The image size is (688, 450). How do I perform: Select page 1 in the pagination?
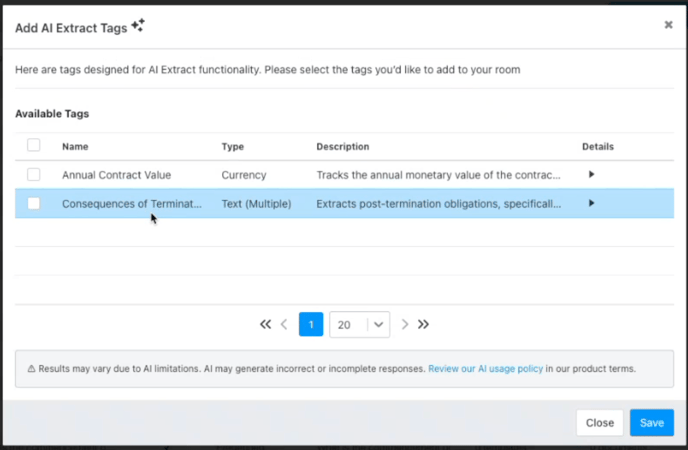click(x=311, y=325)
